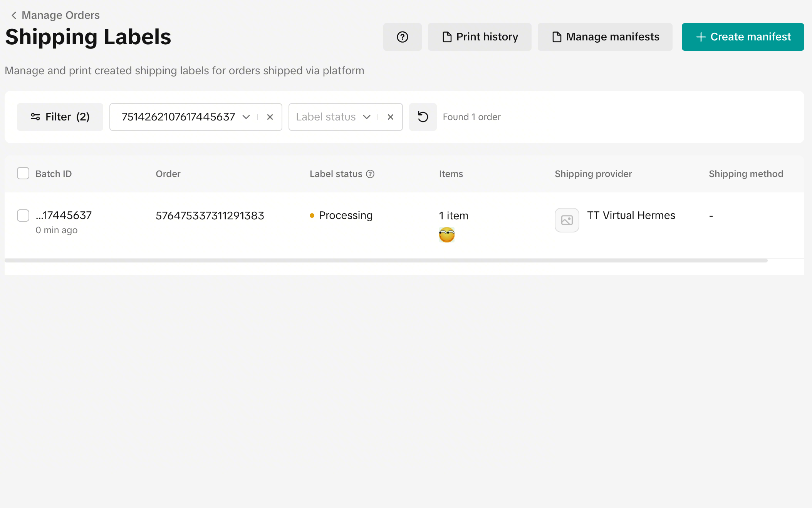Open the Filter (2) panel
Image resolution: width=812 pixels, height=508 pixels.
[x=60, y=117]
